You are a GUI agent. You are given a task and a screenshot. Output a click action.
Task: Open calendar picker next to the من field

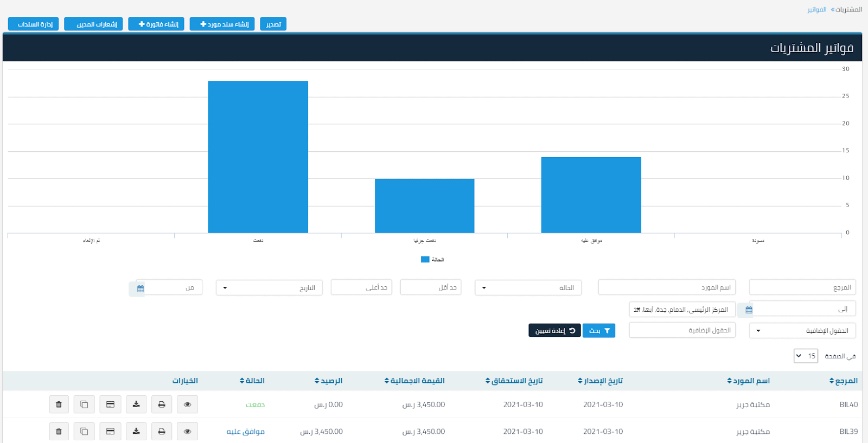140,288
